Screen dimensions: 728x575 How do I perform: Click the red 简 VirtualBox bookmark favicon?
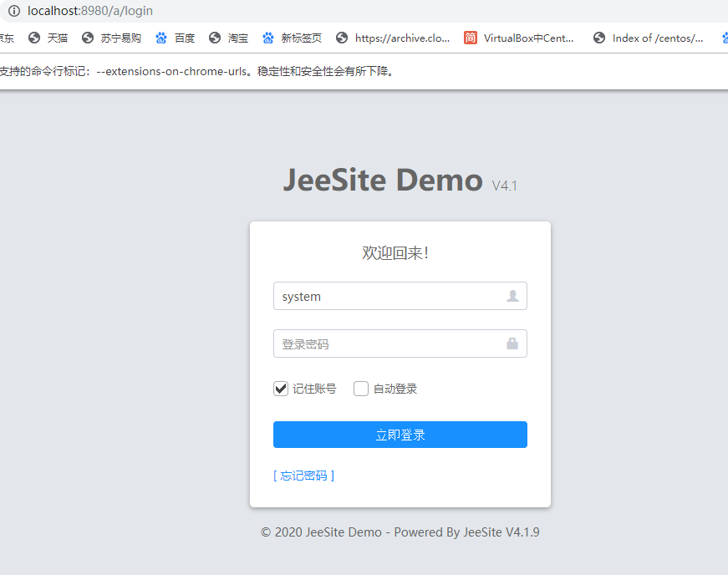point(471,38)
